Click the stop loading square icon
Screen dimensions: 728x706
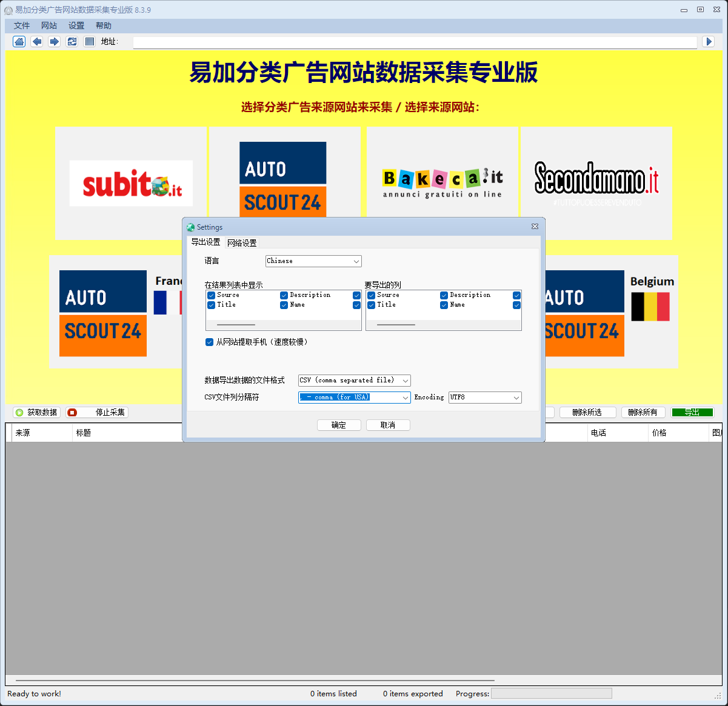click(90, 41)
